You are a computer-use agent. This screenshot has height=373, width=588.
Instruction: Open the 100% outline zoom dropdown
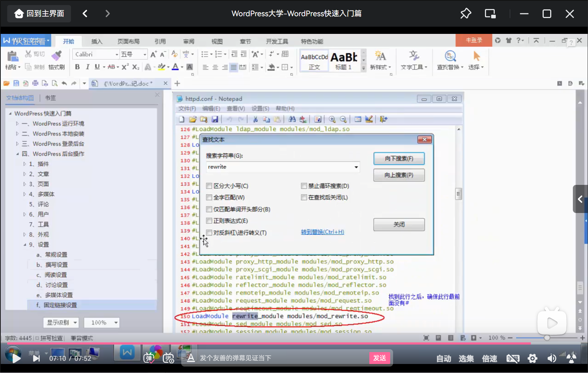pyautogui.click(x=102, y=323)
